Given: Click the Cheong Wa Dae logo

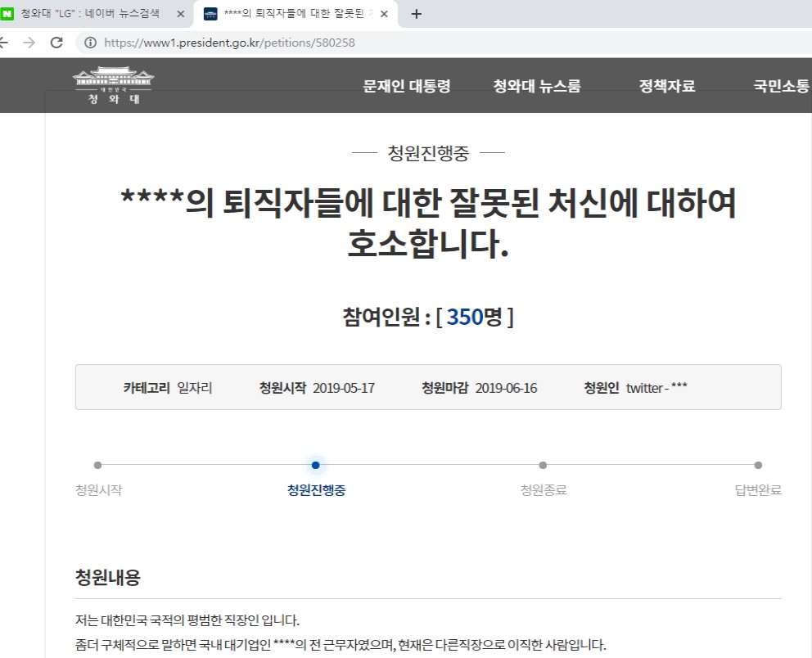Looking at the screenshot, I should point(113,86).
